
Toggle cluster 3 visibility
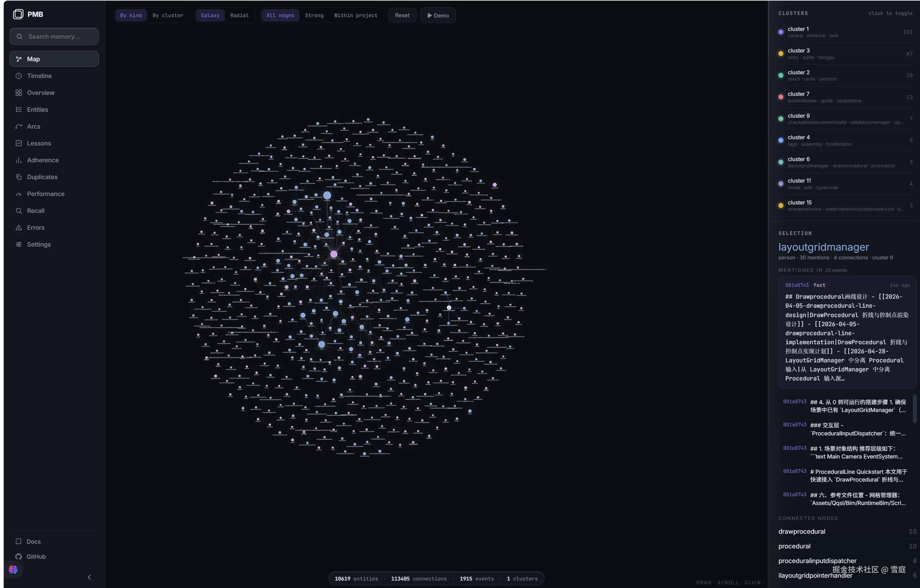[x=845, y=54]
